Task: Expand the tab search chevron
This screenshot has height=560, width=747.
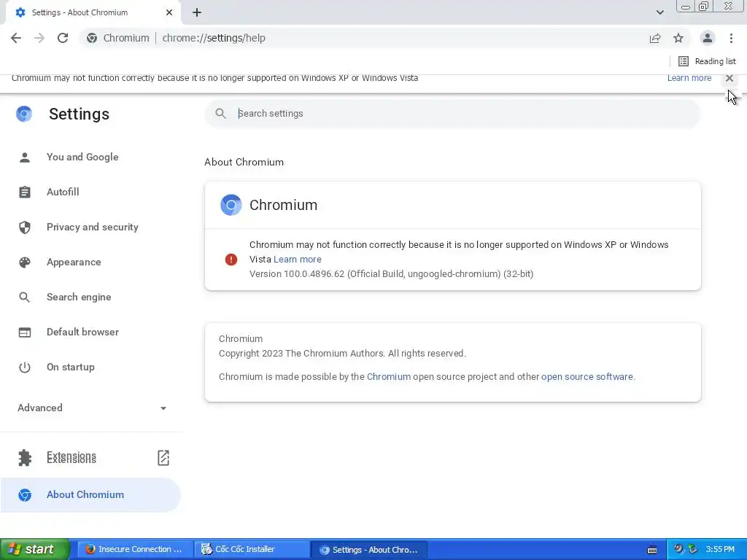Action: 659,12
